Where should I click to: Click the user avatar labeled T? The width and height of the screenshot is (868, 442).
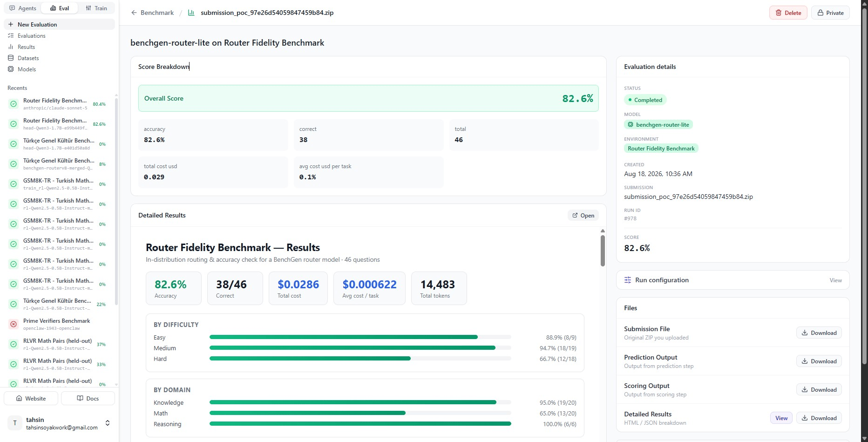[x=15, y=423]
